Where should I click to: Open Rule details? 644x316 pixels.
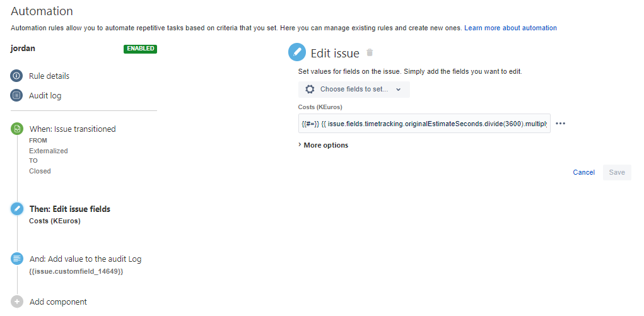point(49,76)
